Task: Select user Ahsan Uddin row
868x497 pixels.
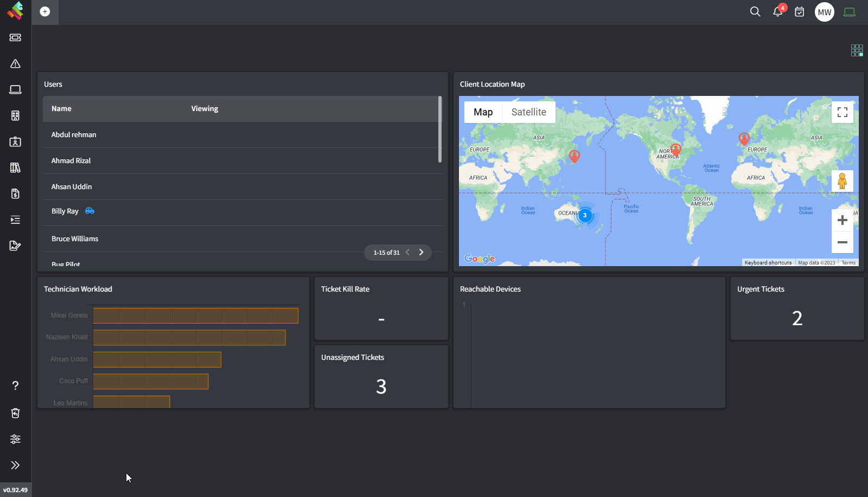Action: (x=242, y=187)
